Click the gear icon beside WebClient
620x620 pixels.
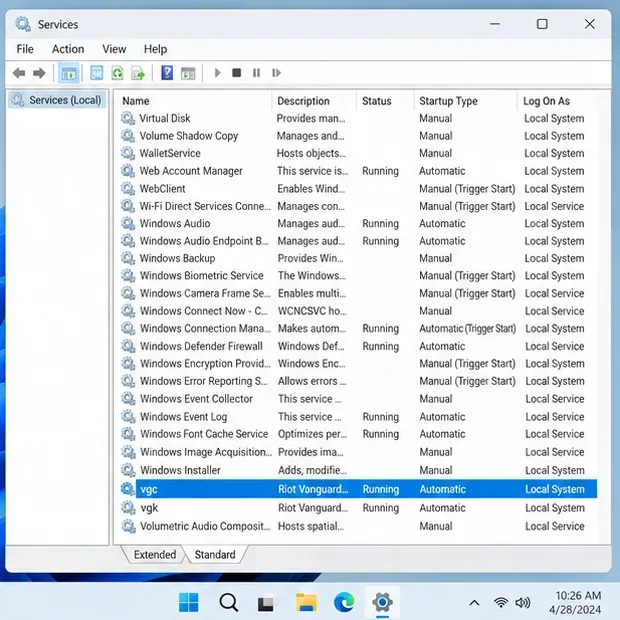click(x=128, y=189)
